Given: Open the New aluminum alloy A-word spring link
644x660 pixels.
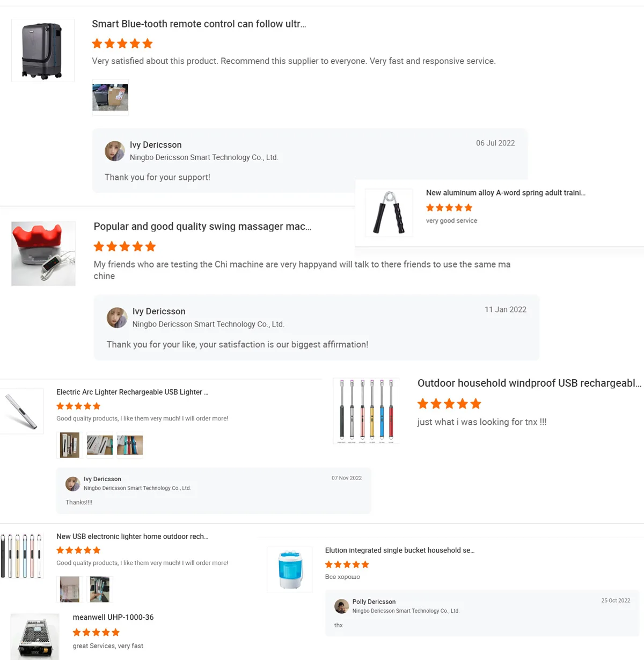Looking at the screenshot, I should coord(505,193).
